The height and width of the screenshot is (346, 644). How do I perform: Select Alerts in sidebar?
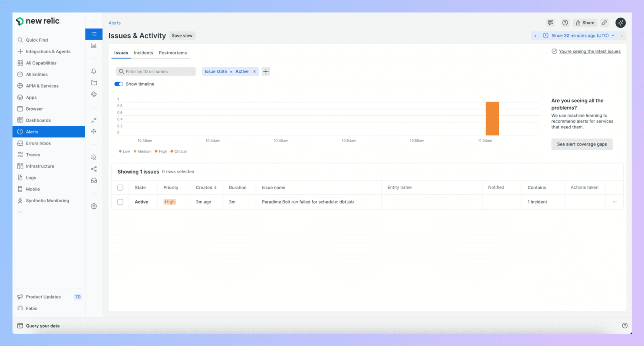(x=49, y=132)
